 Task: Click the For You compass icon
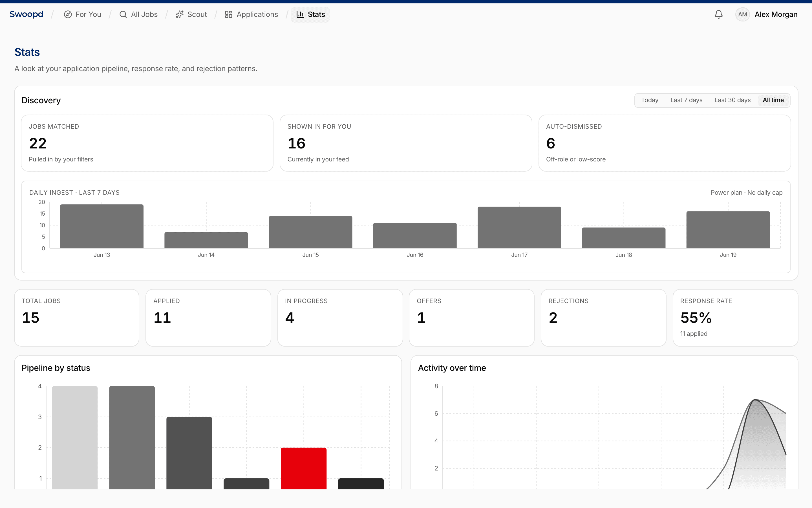click(x=68, y=14)
